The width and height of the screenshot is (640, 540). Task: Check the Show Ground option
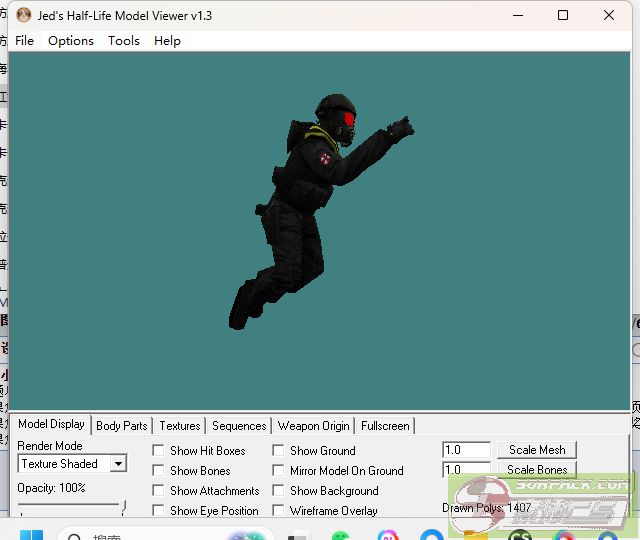coord(278,451)
